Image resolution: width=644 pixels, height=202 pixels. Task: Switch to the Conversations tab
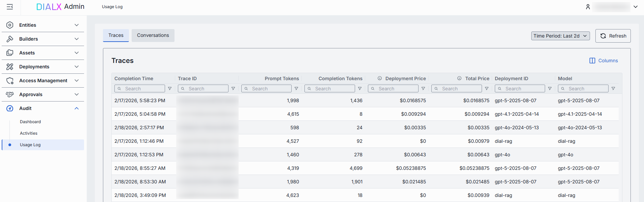click(153, 36)
